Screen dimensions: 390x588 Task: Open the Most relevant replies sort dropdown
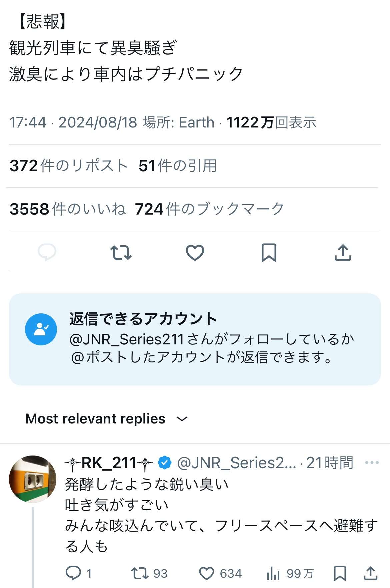(107, 419)
